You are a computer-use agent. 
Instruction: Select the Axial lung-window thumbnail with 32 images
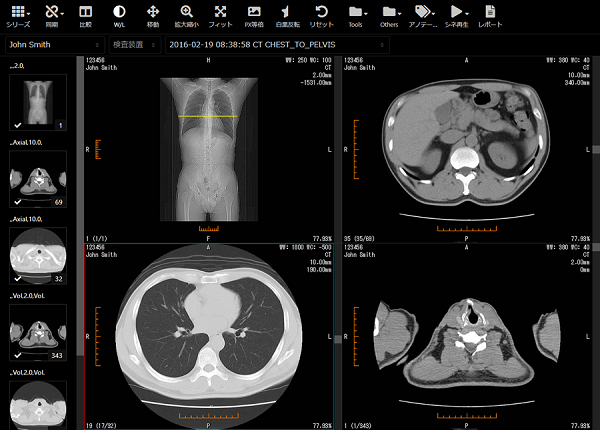38,256
